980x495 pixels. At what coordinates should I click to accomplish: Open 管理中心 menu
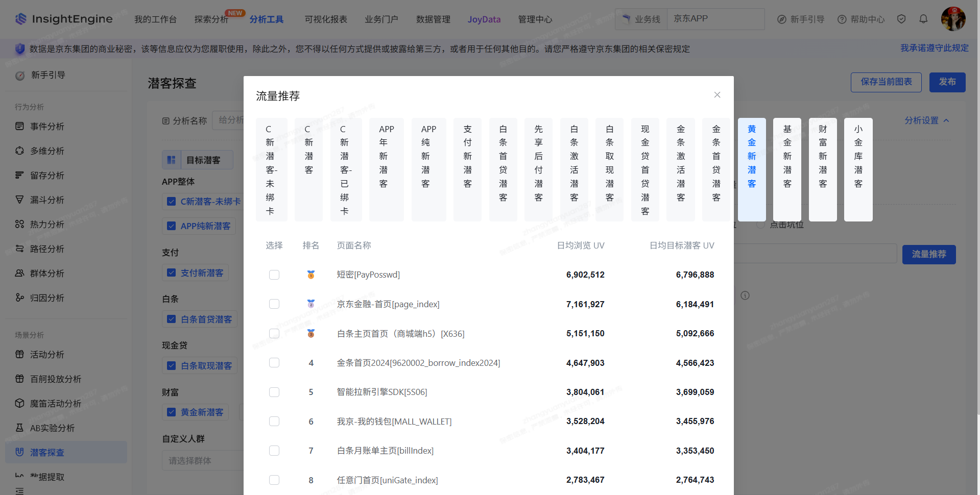click(x=535, y=19)
